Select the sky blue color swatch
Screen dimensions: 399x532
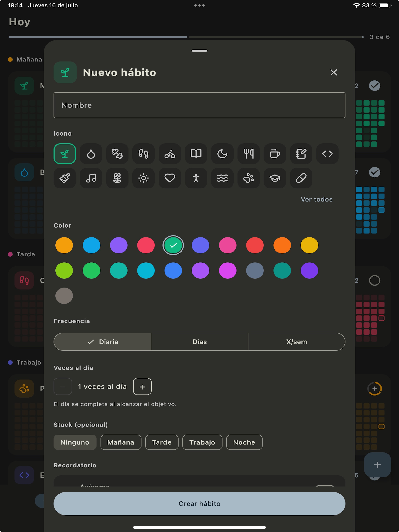[x=91, y=245]
